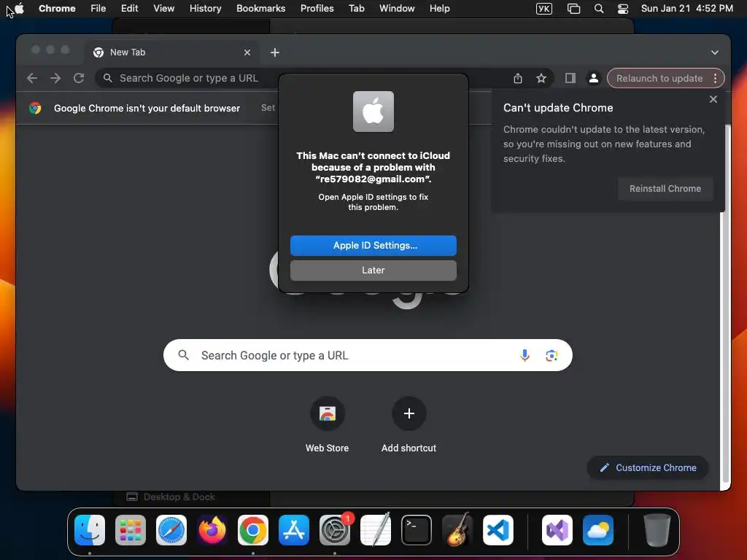Viewport: 747px width, 560px height.
Task: Open Finder from the Dock
Action: (90, 530)
